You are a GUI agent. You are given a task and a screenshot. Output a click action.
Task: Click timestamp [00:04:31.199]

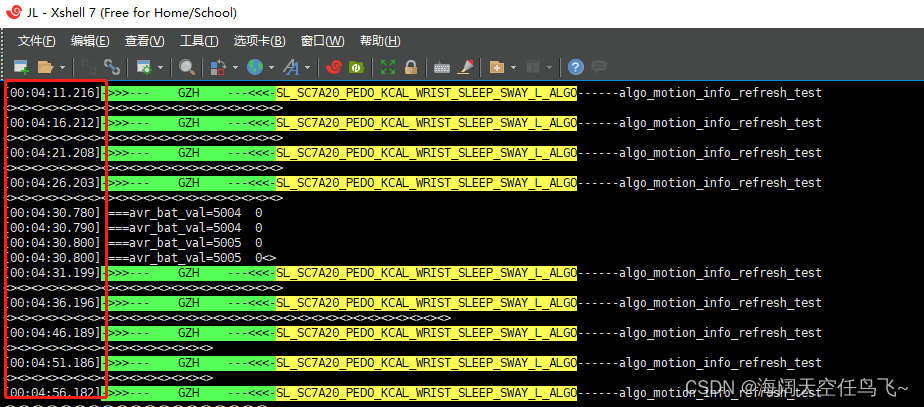[x=54, y=273]
